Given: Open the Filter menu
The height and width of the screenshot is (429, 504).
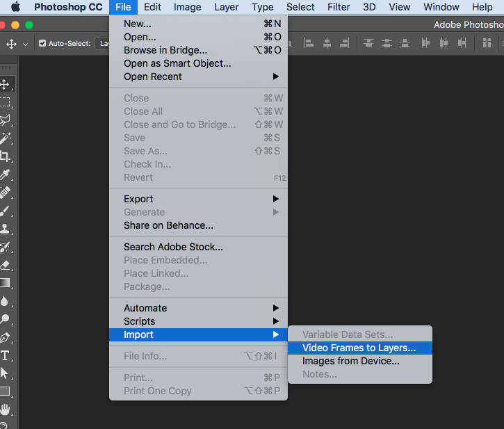Looking at the screenshot, I should point(339,7).
